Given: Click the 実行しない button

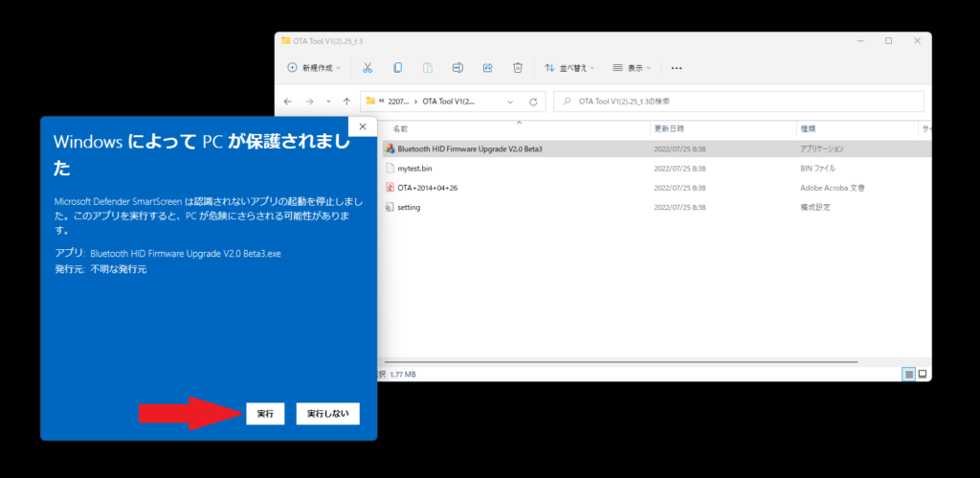Looking at the screenshot, I should [327, 414].
